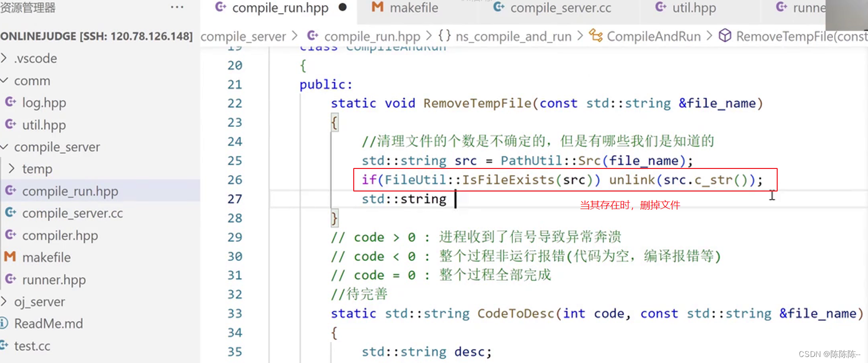Click C++ icon beside compile_server.cc in explorer
This screenshot has height=363, width=868.
(11, 213)
